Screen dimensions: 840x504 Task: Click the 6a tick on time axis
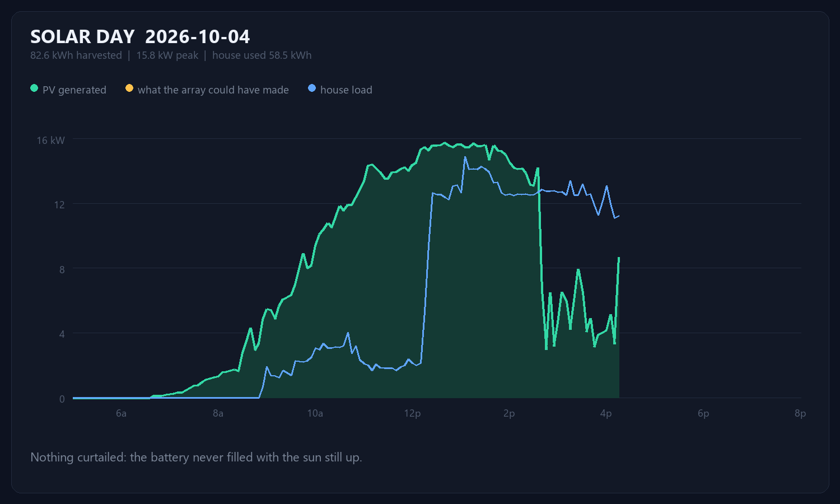pyautogui.click(x=121, y=414)
